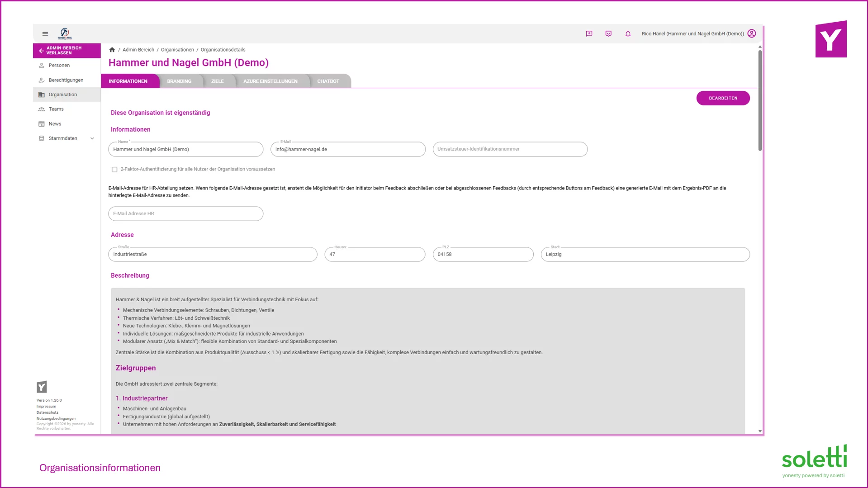Click Admin-Bereich verlassen button

pyautogui.click(x=67, y=51)
